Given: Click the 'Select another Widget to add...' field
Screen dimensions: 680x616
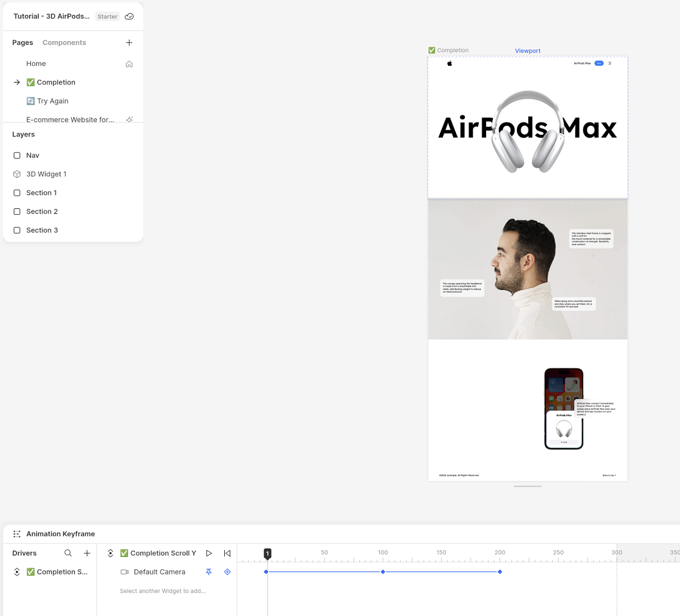Looking at the screenshot, I should point(163,591).
